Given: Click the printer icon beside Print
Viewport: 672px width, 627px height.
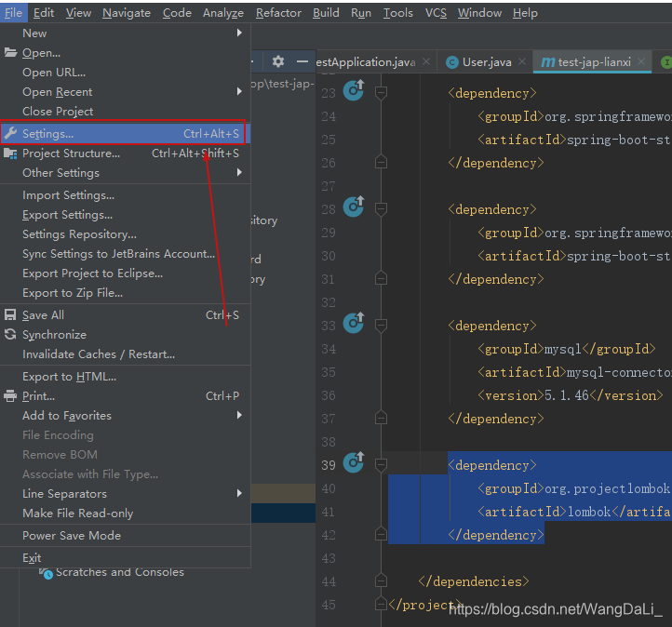Looking at the screenshot, I should (10, 396).
